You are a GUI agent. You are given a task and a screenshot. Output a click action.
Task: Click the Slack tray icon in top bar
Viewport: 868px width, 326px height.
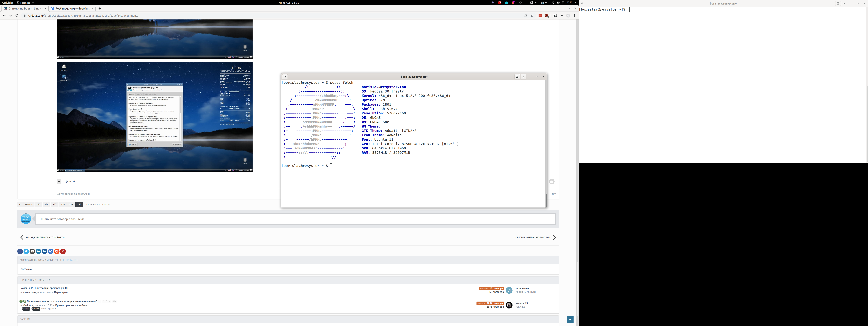tap(521, 2)
